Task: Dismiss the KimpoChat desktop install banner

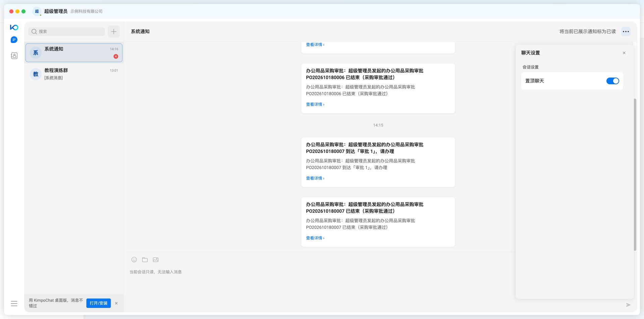Action: pyautogui.click(x=116, y=303)
